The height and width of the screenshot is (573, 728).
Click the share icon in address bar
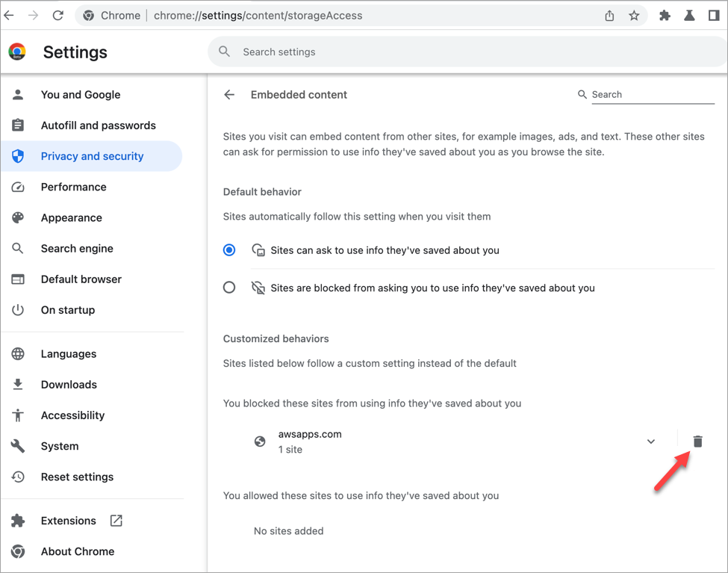click(609, 16)
